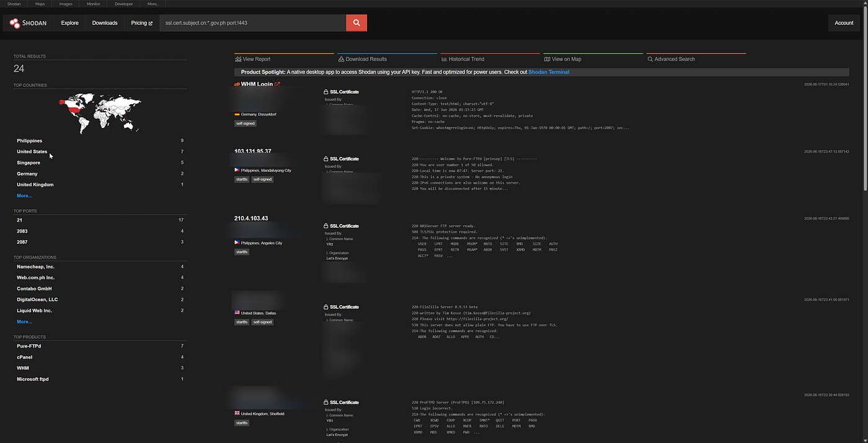Click starttls tag on Dallas result
The height and width of the screenshot is (443, 868).
click(242, 322)
